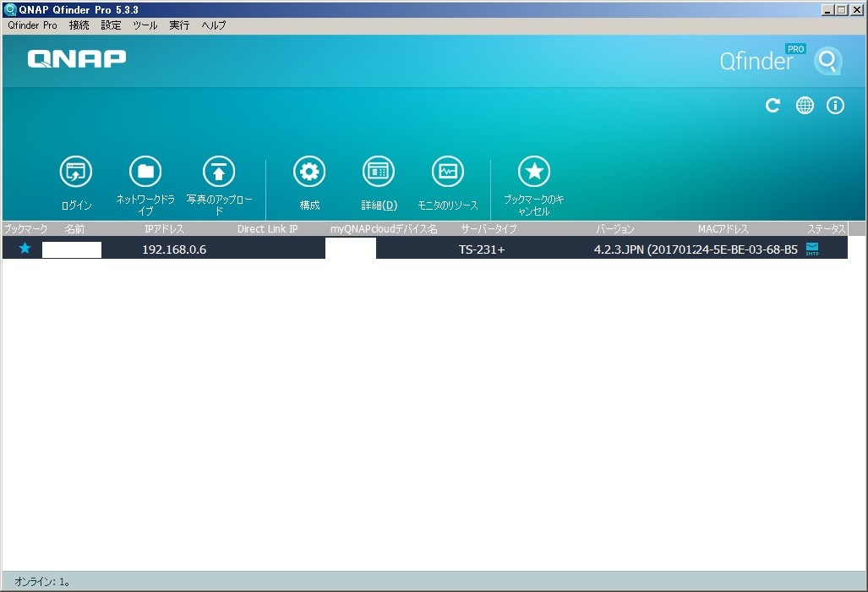This screenshot has height=592, width=868.
Task: Click the refresh icon in the header
Action: tap(772, 105)
